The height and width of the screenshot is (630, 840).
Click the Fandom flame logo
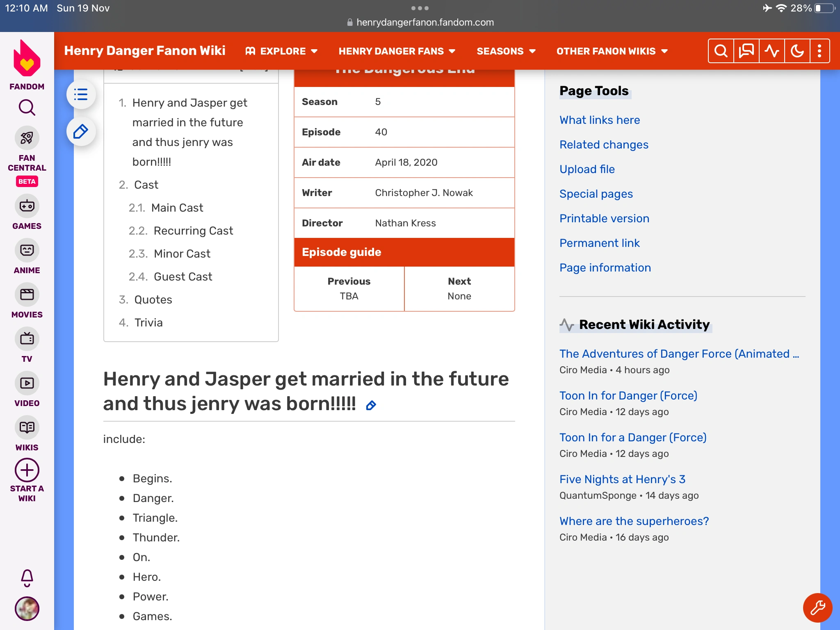27,59
